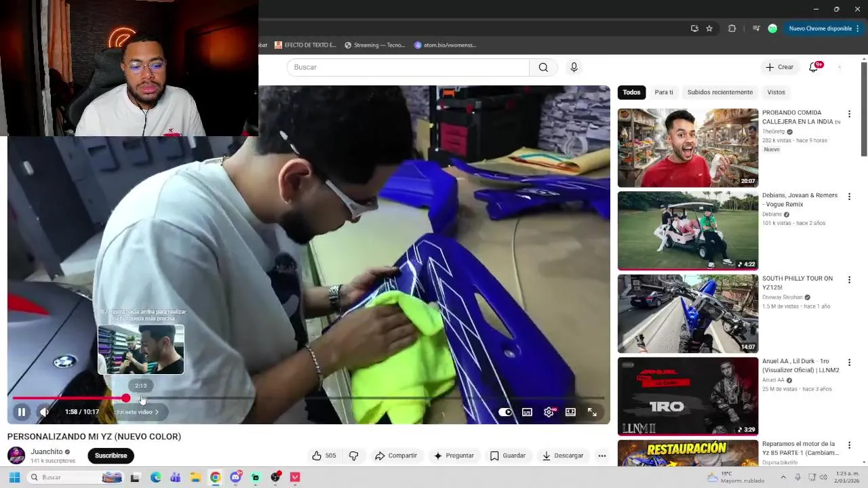Open the atom.bio bookmark
868x488 pixels.
(x=445, y=45)
